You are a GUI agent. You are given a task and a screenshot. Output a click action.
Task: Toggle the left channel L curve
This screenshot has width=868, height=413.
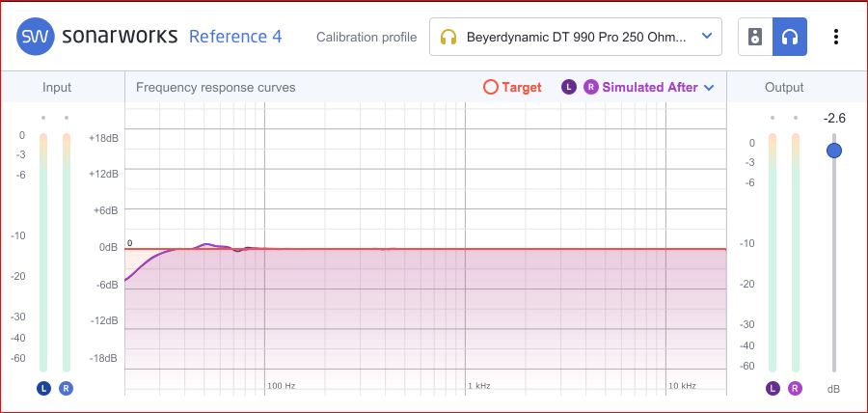point(569,87)
